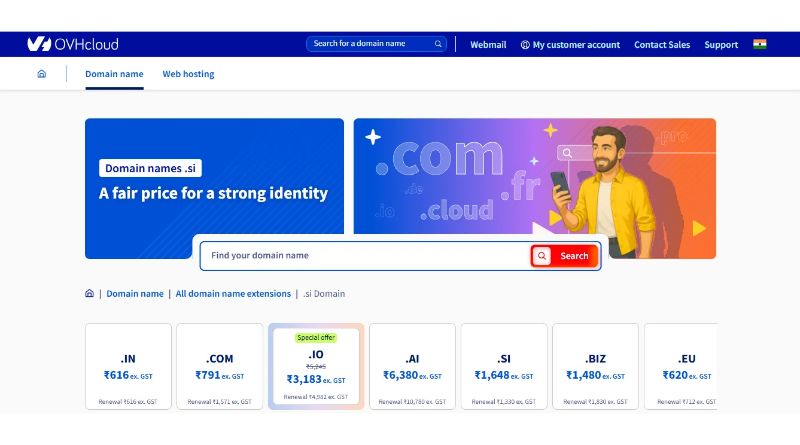Open Support link

point(721,45)
